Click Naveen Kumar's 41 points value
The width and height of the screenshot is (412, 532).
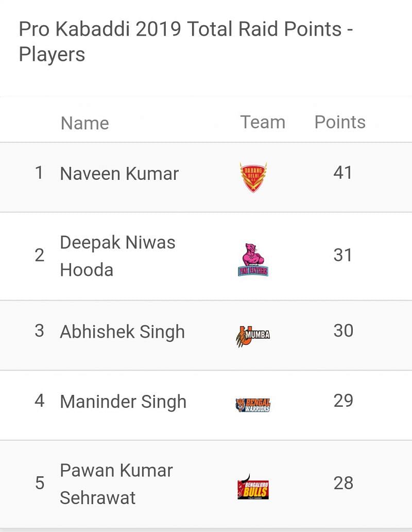coord(343,173)
